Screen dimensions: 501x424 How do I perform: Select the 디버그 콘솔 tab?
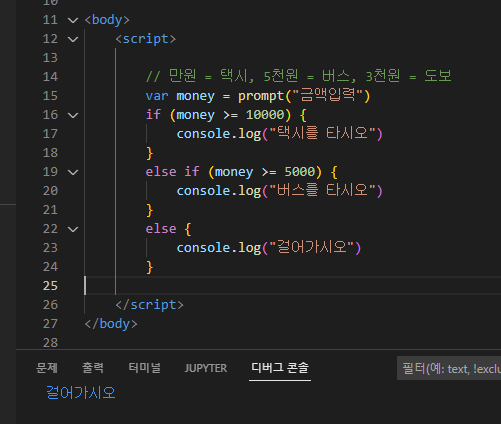click(280, 368)
